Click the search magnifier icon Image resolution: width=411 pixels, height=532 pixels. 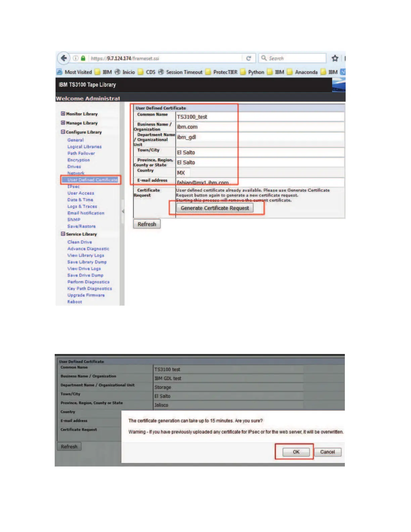point(264,58)
